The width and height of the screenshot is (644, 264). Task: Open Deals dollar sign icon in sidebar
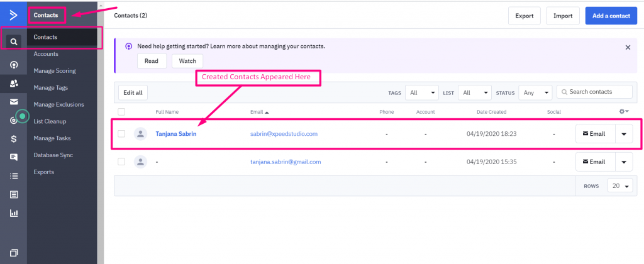click(x=13, y=138)
